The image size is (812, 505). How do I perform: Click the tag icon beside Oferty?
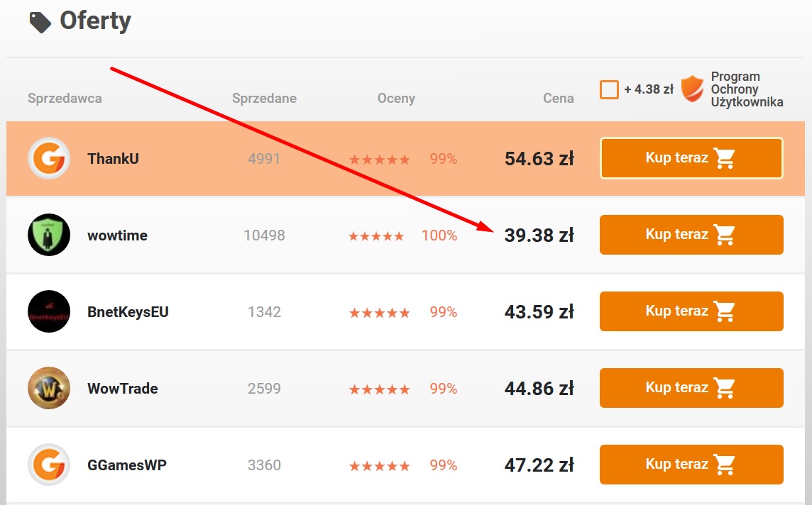point(40,22)
